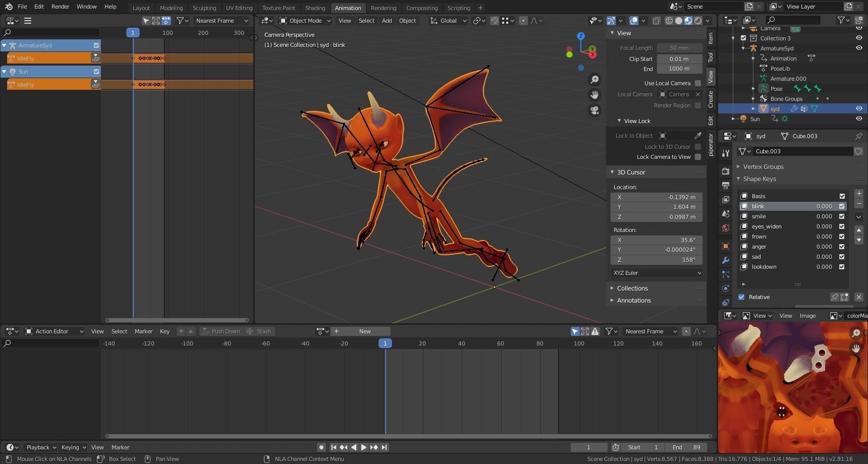Open the NLA editor's Nearest Frame snapping dropdown
The width and height of the screenshot is (868, 464).
222,21
